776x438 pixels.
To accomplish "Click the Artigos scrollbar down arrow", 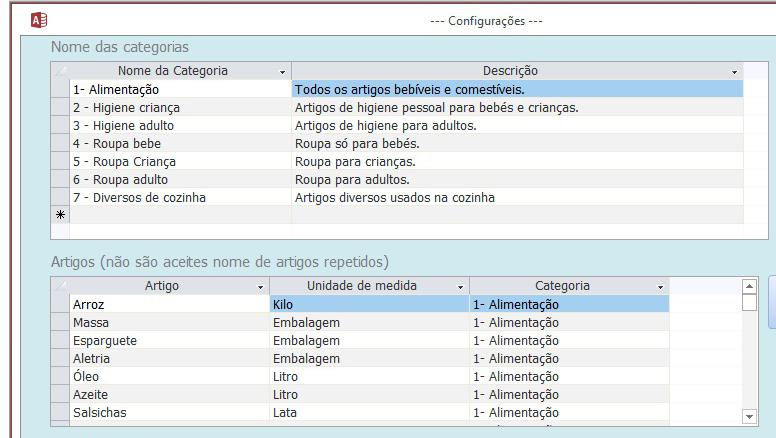I will coord(749,417).
